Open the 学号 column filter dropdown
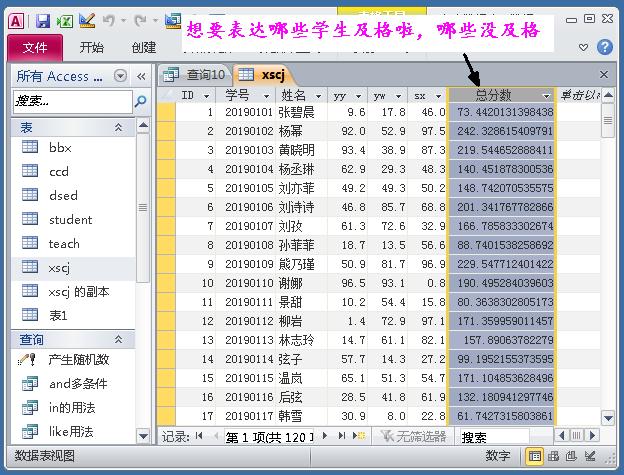624x475 pixels. click(x=266, y=96)
